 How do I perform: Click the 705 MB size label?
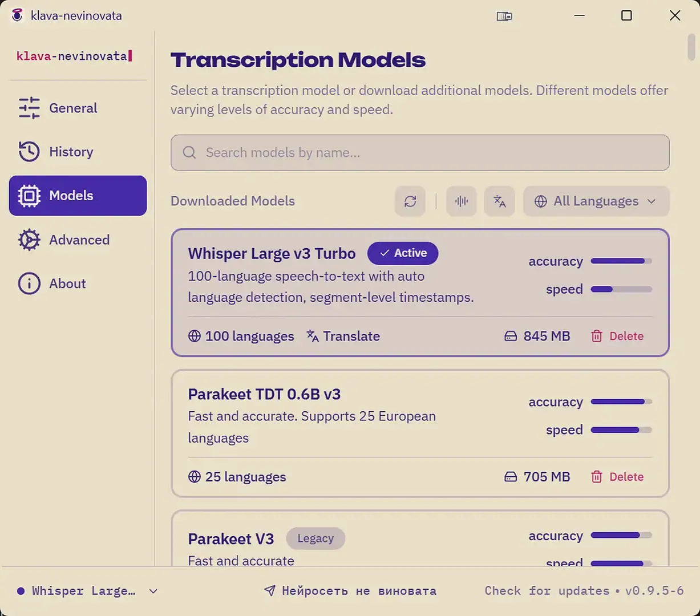[547, 477]
